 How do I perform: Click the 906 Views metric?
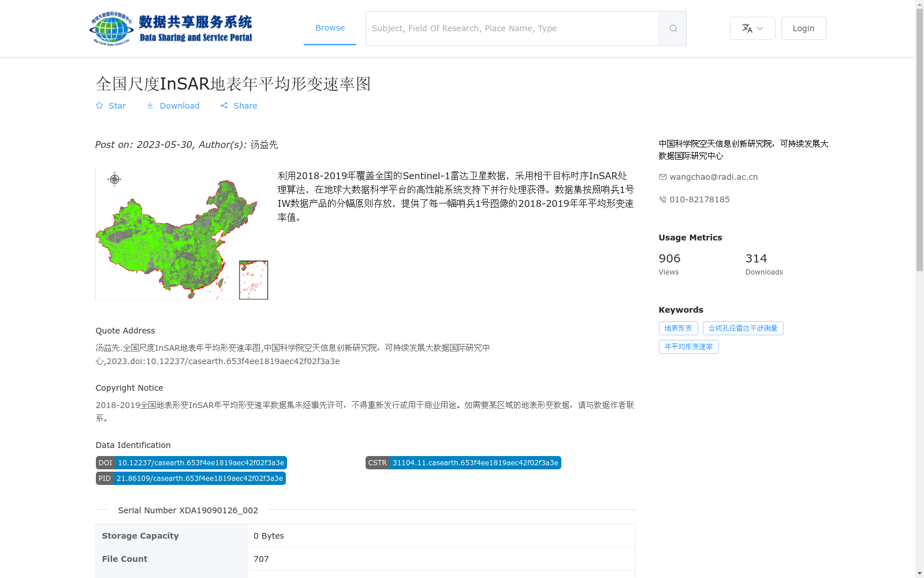(669, 264)
